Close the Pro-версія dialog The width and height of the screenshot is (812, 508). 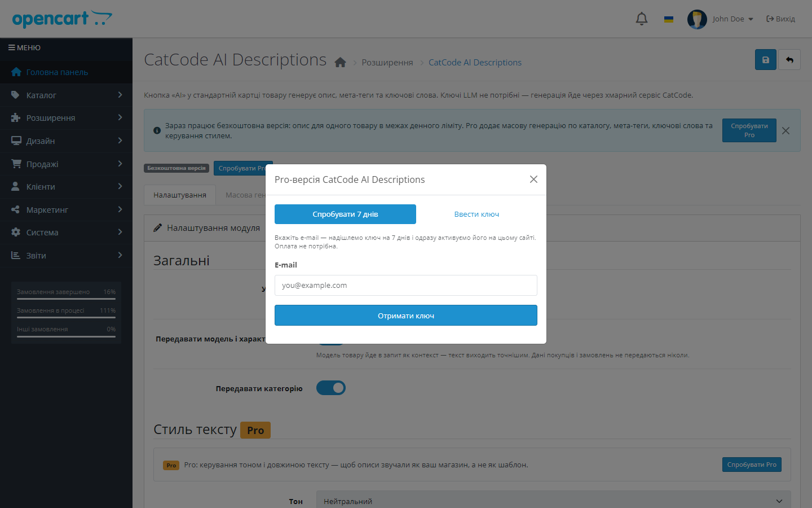tap(533, 179)
